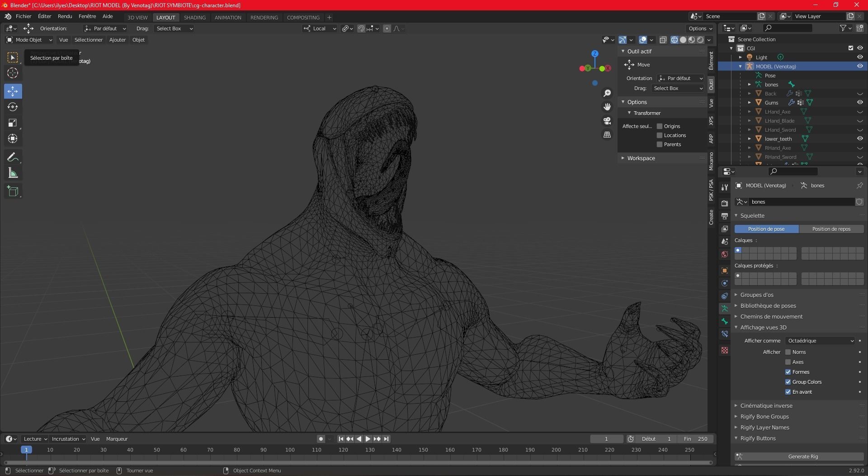Image resolution: width=868 pixels, height=476 pixels.
Task: Enable the Locations checkbox
Action: [x=660, y=135]
